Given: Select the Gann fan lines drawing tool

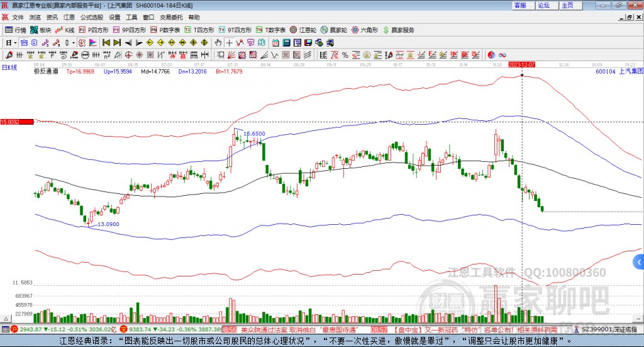Looking at the screenshot, I should pos(231,55).
